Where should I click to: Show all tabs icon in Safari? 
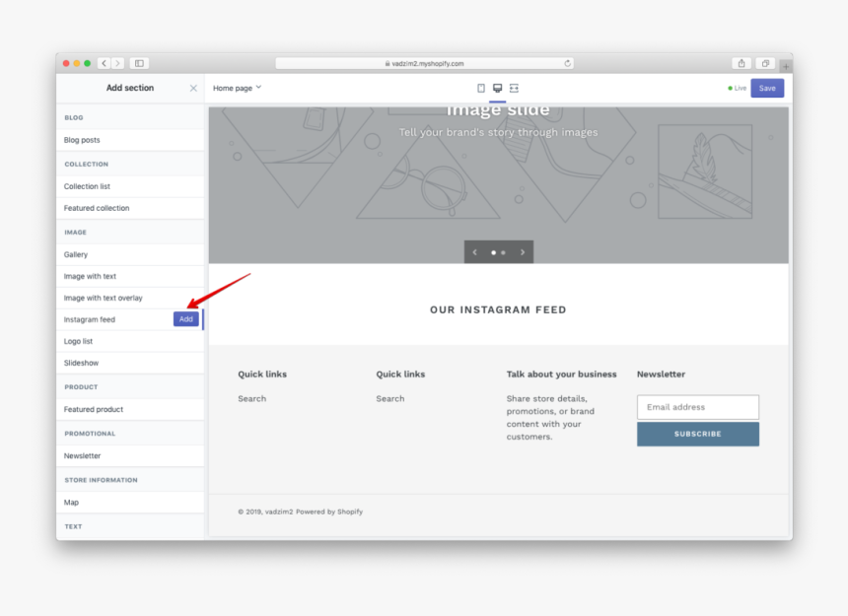point(765,63)
